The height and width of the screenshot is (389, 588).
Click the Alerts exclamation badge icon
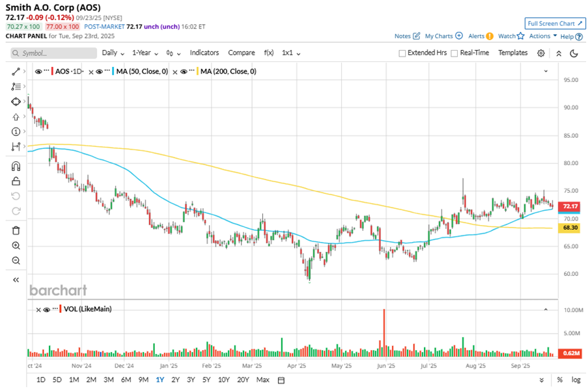[x=490, y=36]
